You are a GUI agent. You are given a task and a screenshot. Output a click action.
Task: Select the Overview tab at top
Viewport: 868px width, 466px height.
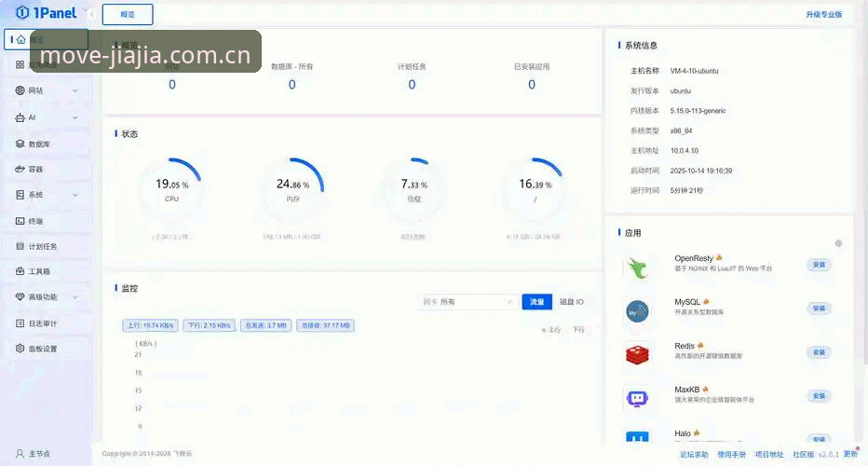tap(128, 14)
